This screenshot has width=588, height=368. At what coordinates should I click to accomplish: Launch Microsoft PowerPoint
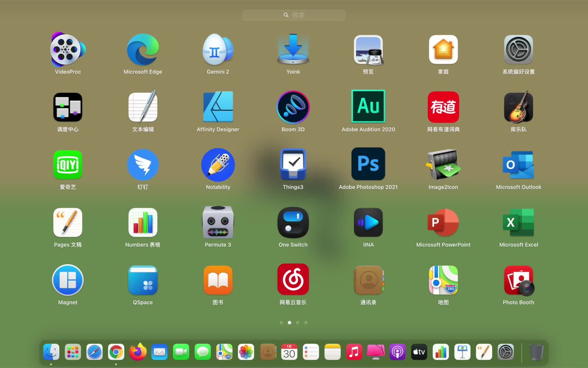point(443,223)
